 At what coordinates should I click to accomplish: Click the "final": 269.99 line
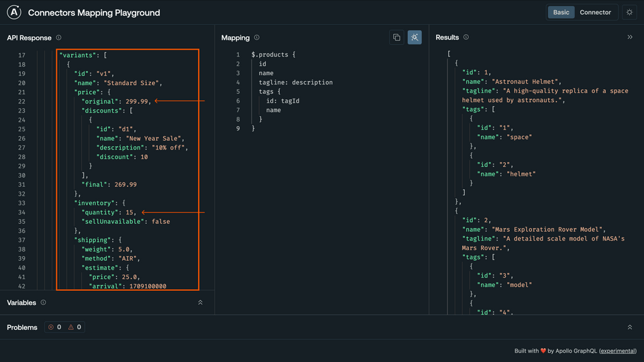[x=109, y=185]
